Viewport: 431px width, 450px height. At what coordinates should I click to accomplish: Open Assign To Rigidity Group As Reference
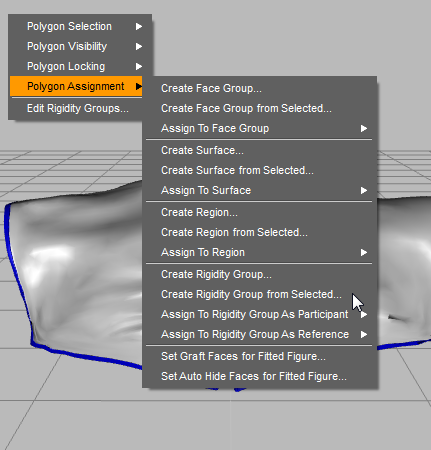tap(260, 334)
